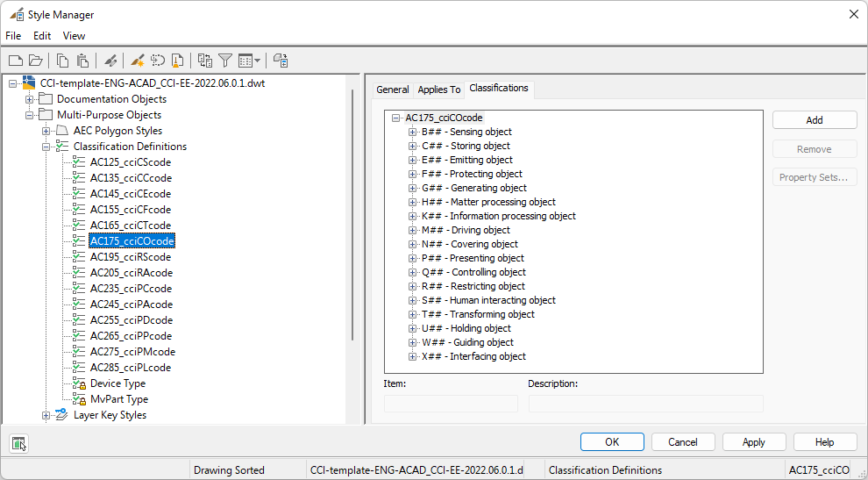This screenshot has height=480, width=868.
Task: Click the Documentation Objects folder icon
Action: point(46,99)
